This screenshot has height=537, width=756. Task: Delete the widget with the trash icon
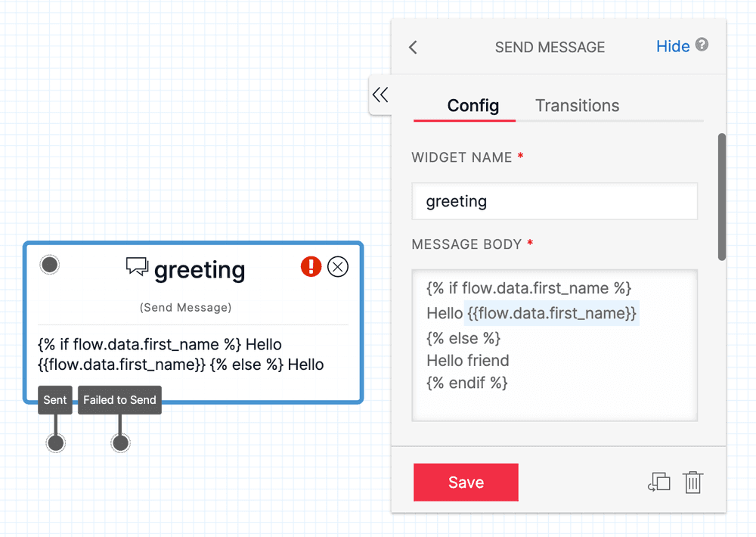[692, 482]
